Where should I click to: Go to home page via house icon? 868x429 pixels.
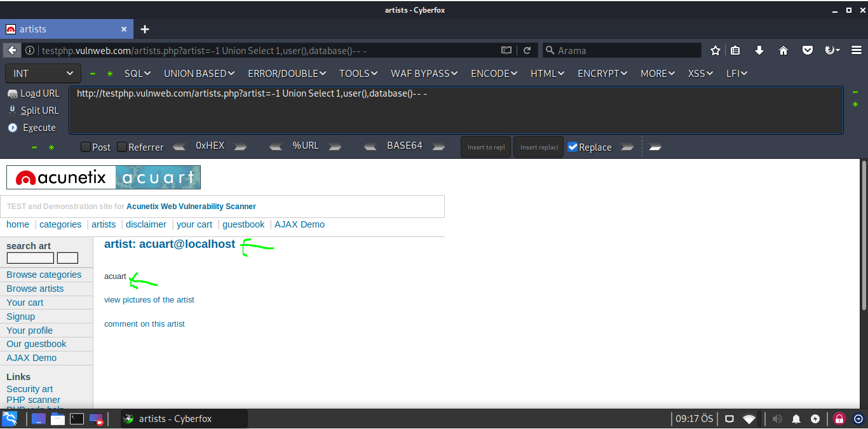(783, 50)
